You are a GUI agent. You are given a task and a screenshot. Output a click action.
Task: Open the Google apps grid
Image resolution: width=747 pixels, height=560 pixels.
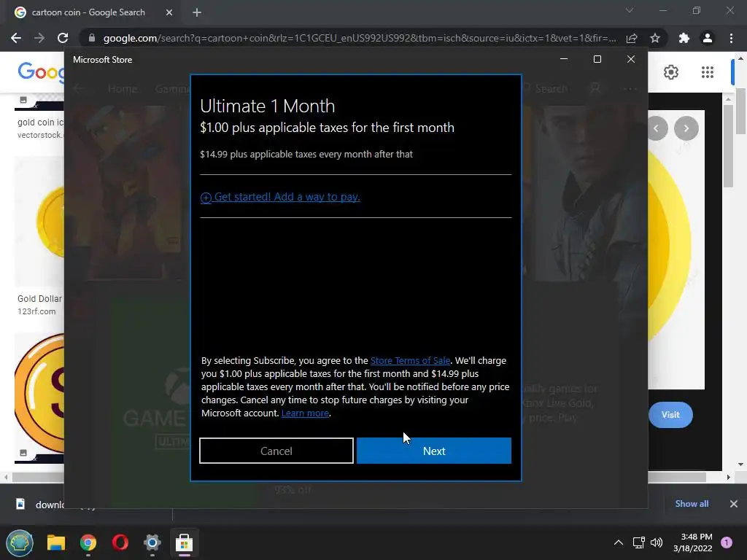708,72
